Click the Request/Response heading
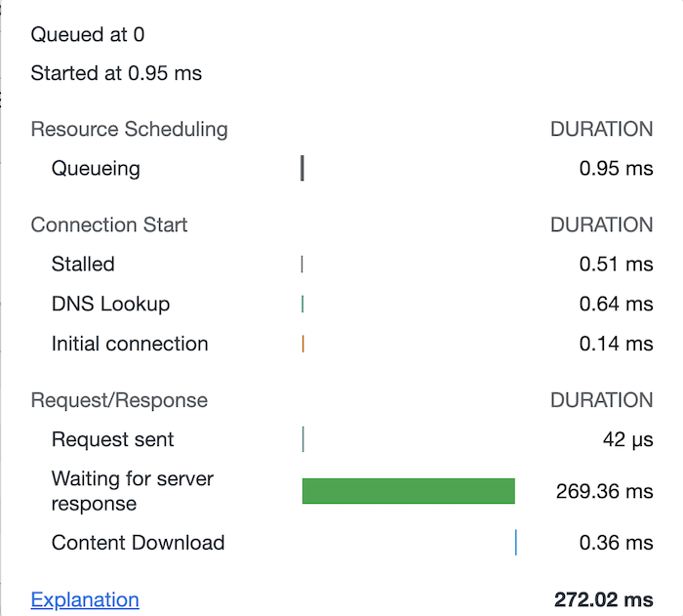 (x=119, y=400)
